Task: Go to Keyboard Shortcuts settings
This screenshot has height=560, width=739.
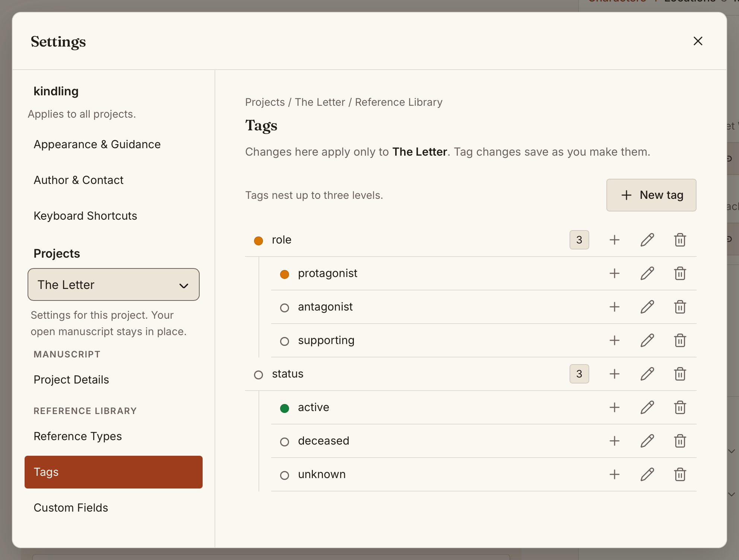Action: [x=114, y=216]
